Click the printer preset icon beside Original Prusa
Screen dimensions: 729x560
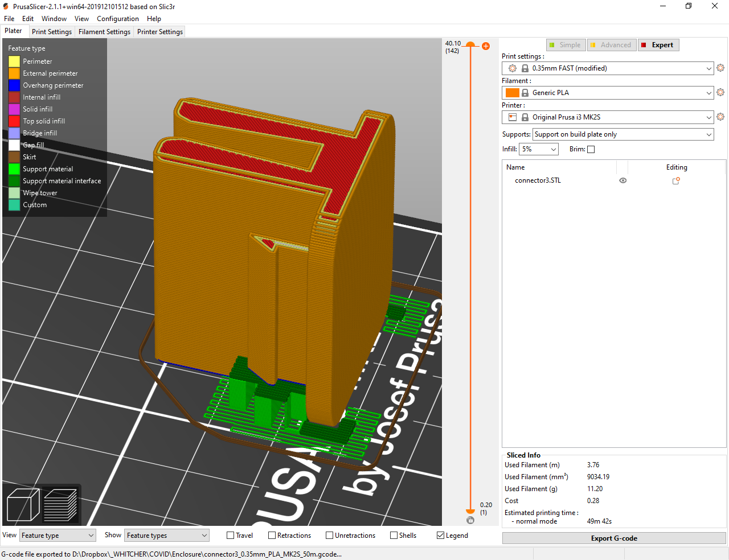(x=513, y=117)
